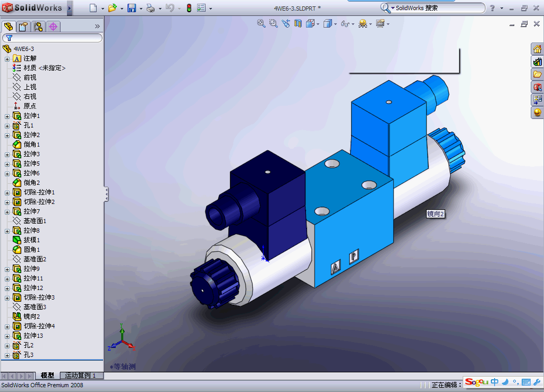Click the Print icon
Screen dimensions: 544x392
point(150,8)
